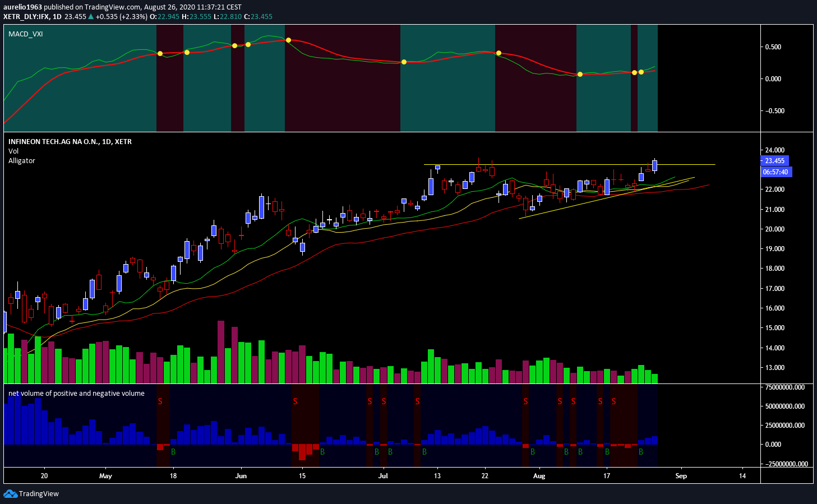817x504 pixels.
Task: Click the bar countdown timer 06:57:40
Action: coord(776,172)
